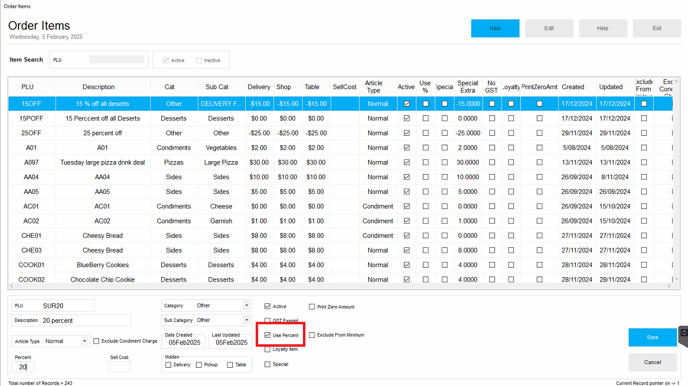Select the 25OFF row
The image size is (688, 386).
coord(340,133)
